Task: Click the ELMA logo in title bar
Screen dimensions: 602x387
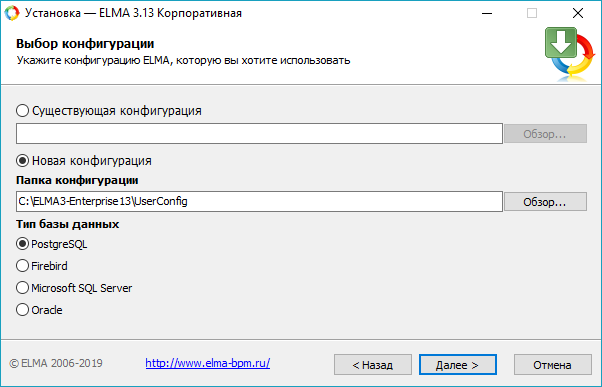Action: point(12,13)
